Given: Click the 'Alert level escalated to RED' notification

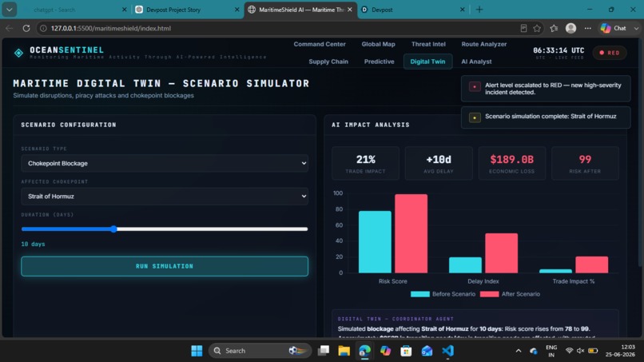Looking at the screenshot, I should (546, 89).
